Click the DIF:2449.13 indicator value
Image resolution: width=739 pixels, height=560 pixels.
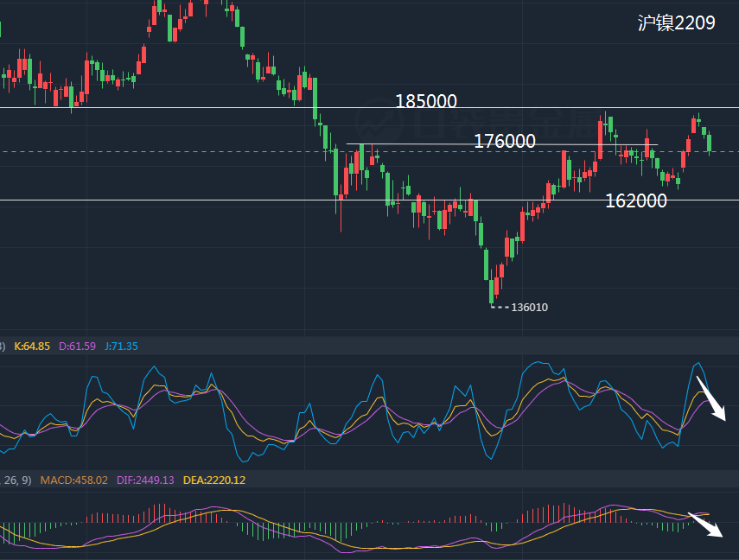click(x=145, y=480)
